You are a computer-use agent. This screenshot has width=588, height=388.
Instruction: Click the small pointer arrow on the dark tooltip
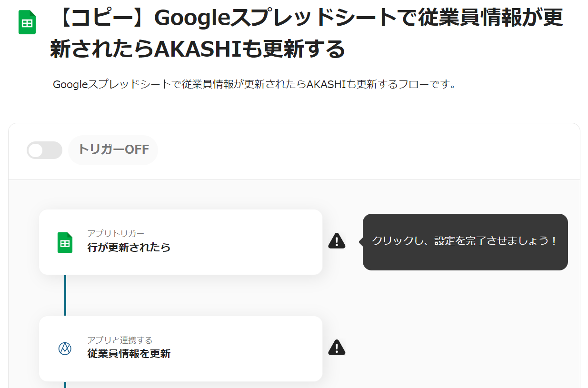[x=361, y=242]
